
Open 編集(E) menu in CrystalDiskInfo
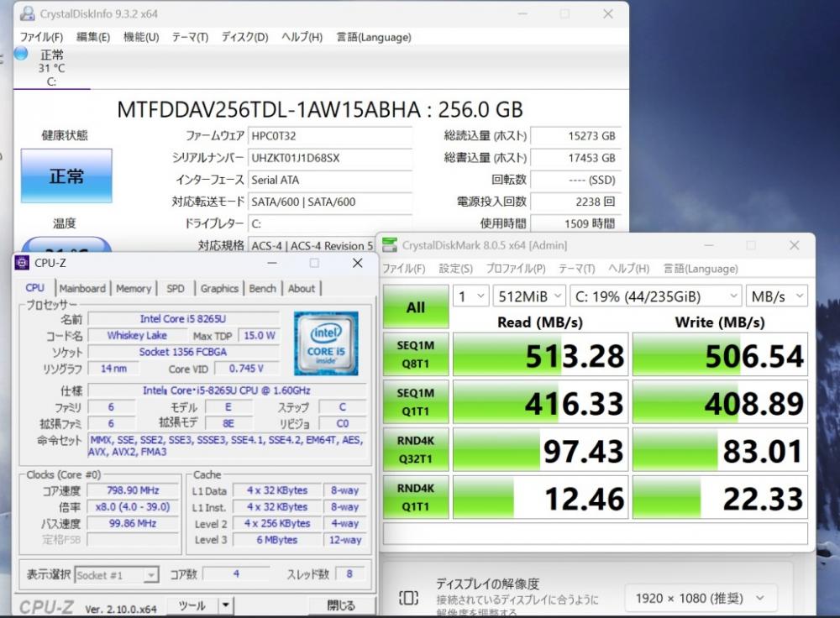pyautogui.click(x=93, y=37)
